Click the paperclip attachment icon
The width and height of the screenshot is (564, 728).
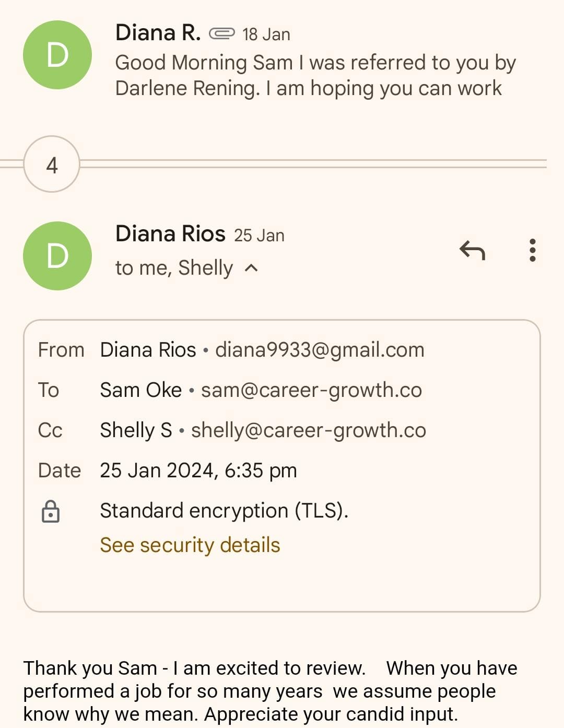coord(222,34)
